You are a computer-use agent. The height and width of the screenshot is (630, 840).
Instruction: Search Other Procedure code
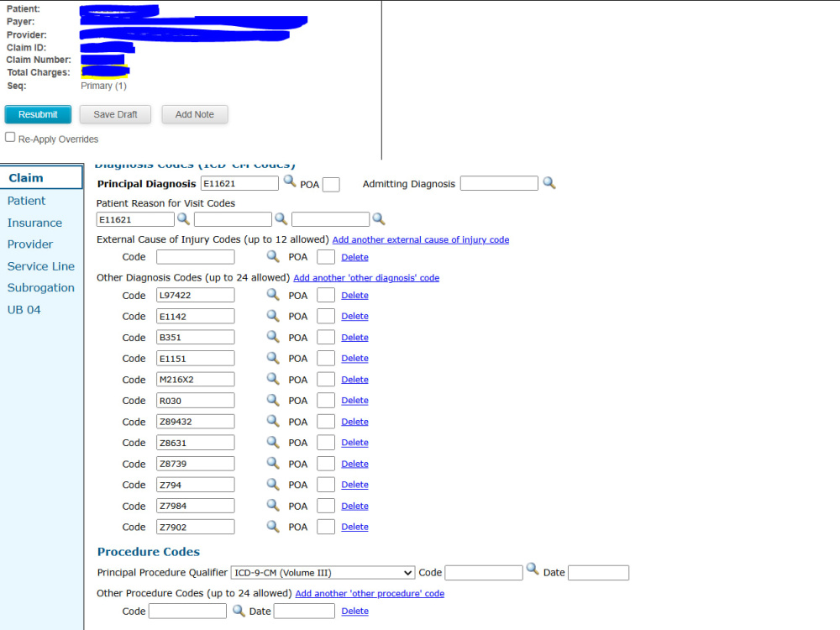coord(239,611)
